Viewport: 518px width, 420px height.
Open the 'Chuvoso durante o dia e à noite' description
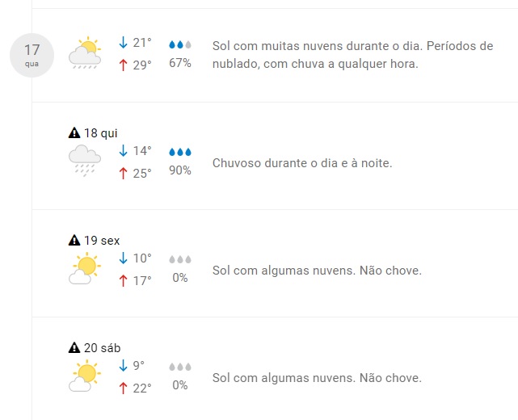tap(301, 163)
